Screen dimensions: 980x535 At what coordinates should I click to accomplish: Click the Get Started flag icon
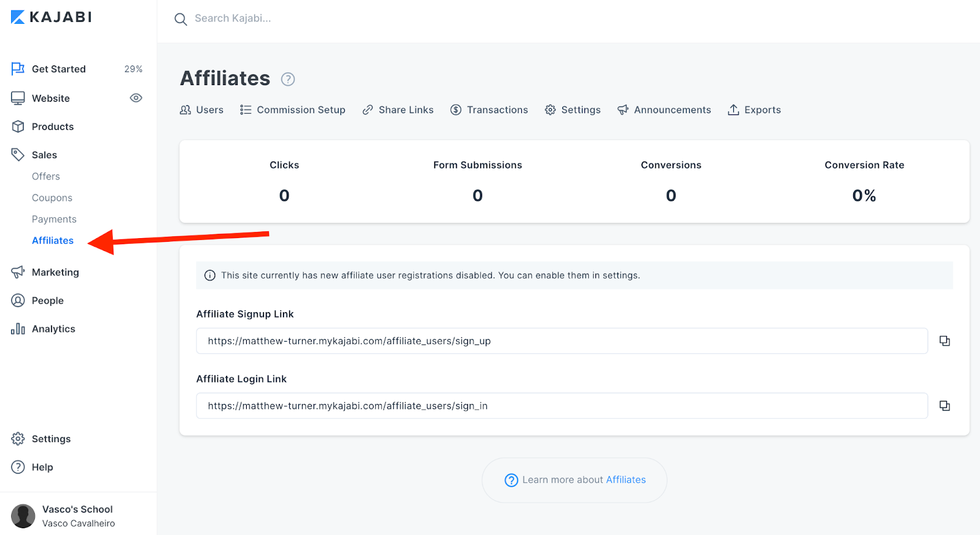coord(18,69)
